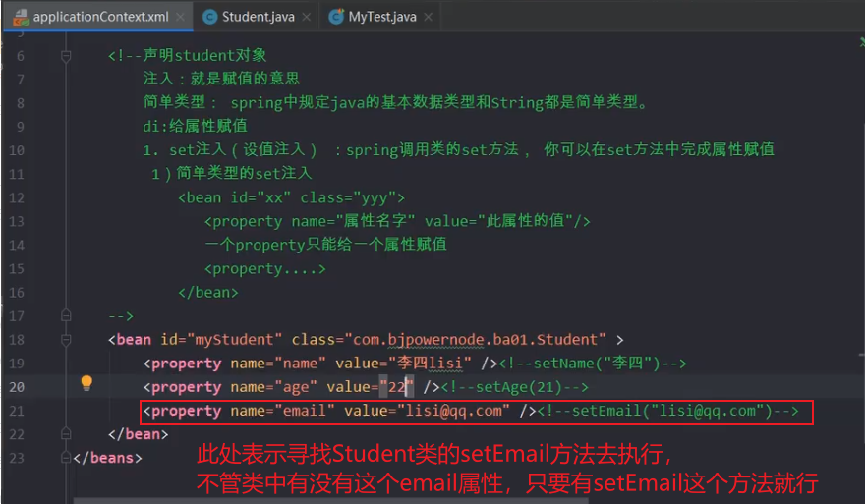Click the comment 1）简单类型的set注入
The height and width of the screenshot is (504, 865).
pos(232,174)
